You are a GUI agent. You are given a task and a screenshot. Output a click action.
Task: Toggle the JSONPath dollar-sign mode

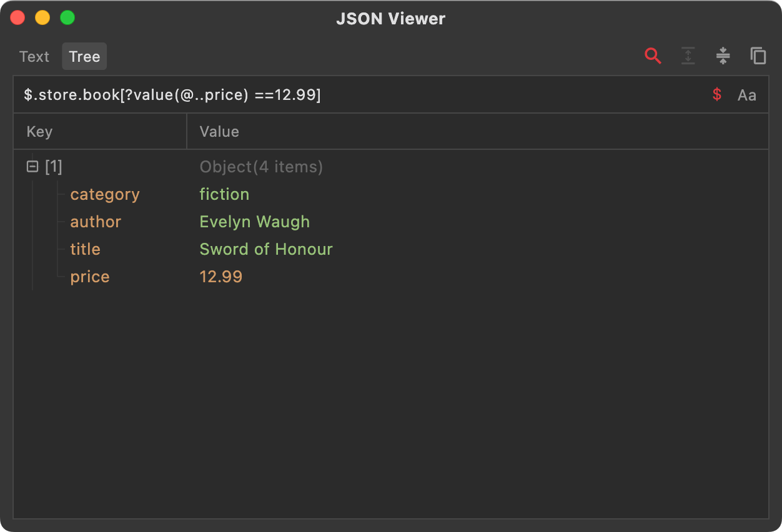click(x=717, y=95)
